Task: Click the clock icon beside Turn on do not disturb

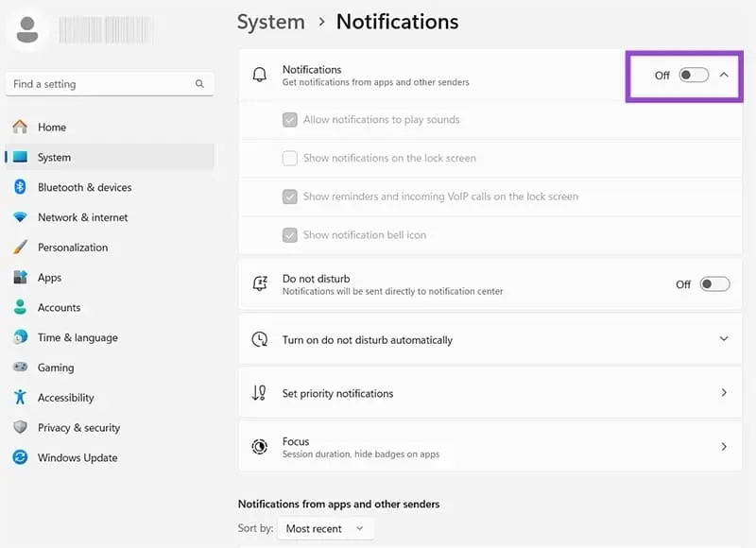Action: (x=260, y=339)
